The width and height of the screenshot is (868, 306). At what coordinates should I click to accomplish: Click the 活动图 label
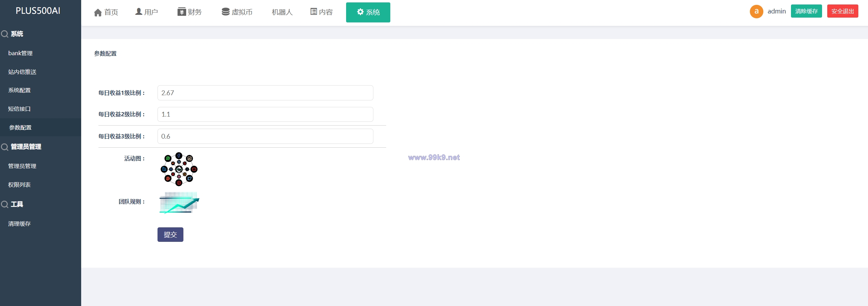135,159
